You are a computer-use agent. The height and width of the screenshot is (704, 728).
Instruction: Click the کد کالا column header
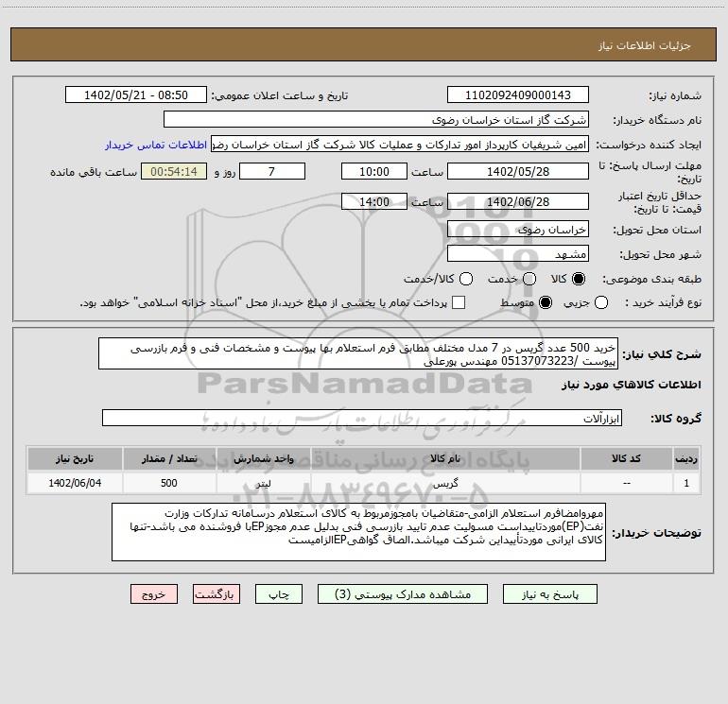pyautogui.click(x=626, y=458)
